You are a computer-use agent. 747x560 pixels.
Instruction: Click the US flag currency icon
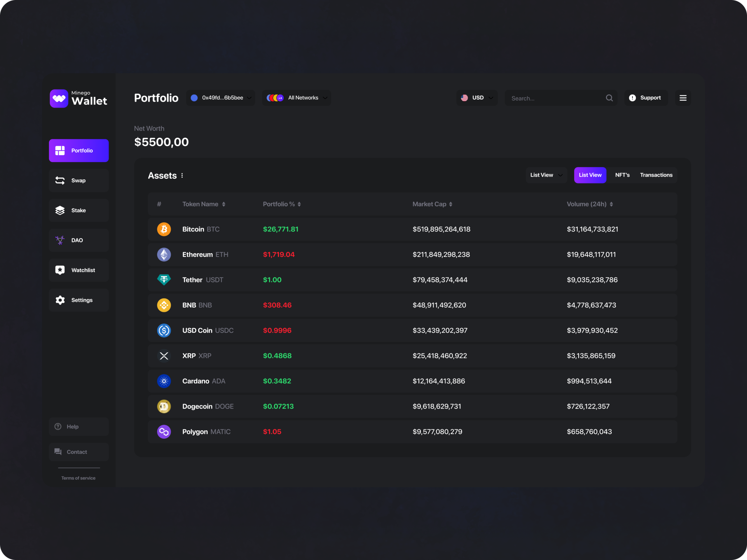(464, 98)
